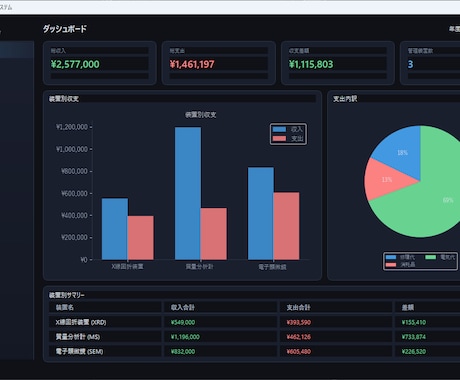Click the blue income bar for 電子顕微鏡

pos(261,213)
